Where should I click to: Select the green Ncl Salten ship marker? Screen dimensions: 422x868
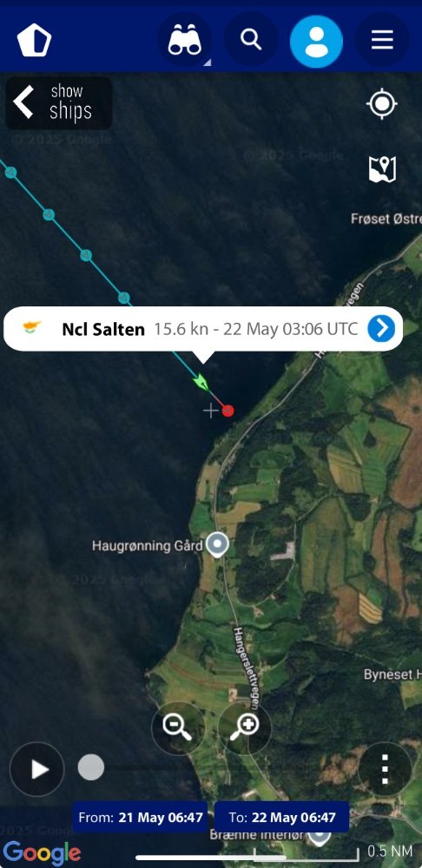click(x=201, y=383)
